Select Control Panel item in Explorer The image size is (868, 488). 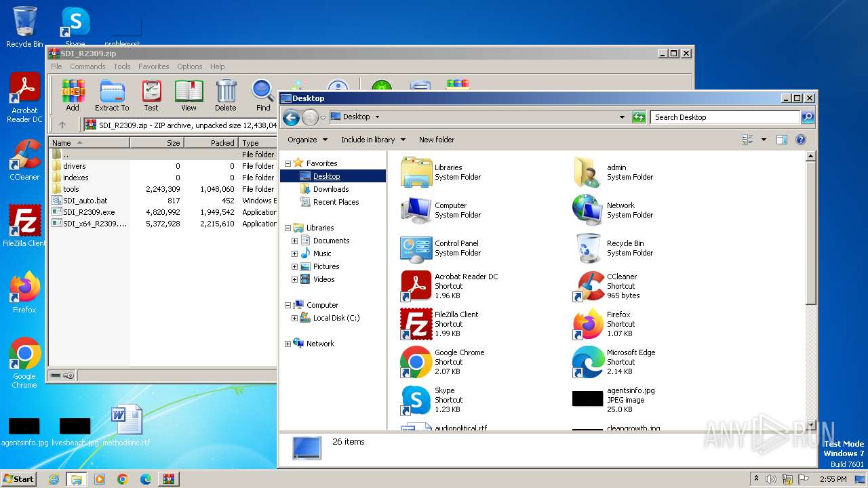[x=439, y=248]
